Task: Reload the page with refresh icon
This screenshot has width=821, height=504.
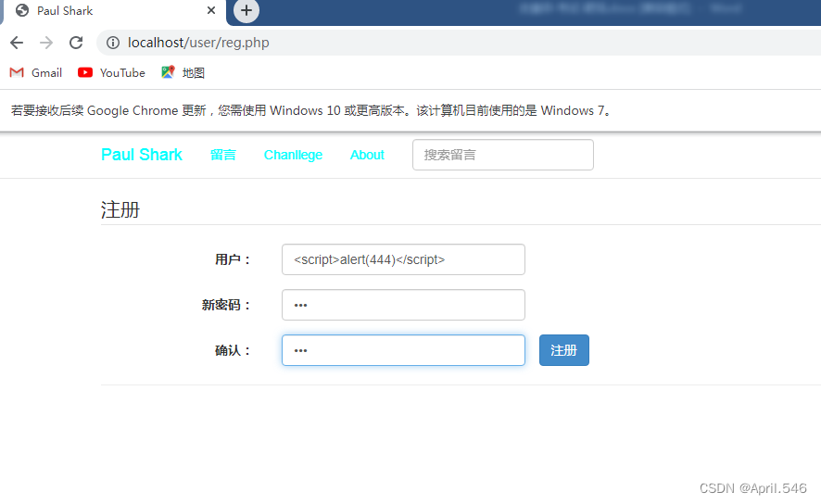Action: pyautogui.click(x=76, y=43)
